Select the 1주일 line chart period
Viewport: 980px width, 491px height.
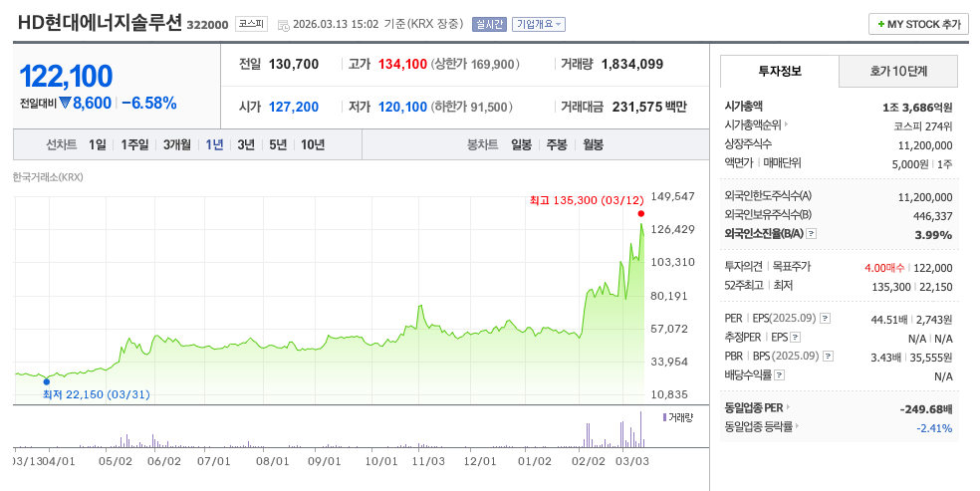pos(135,145)
